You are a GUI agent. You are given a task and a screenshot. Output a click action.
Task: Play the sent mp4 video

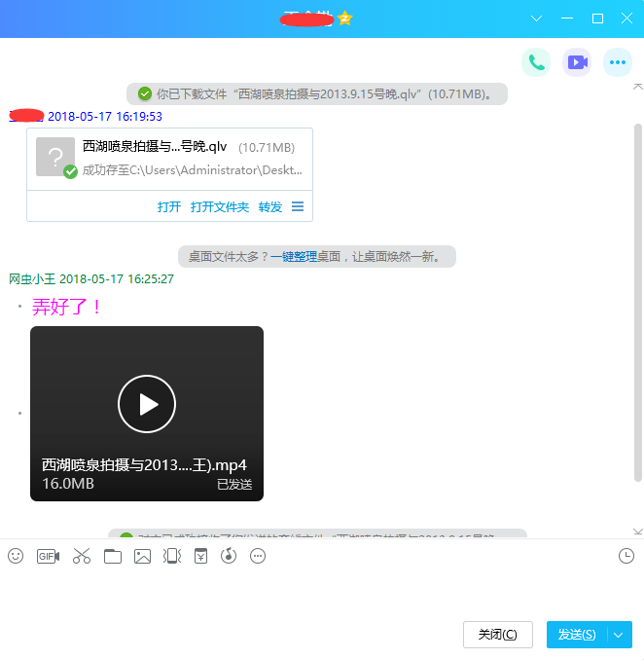coord(147,403)
